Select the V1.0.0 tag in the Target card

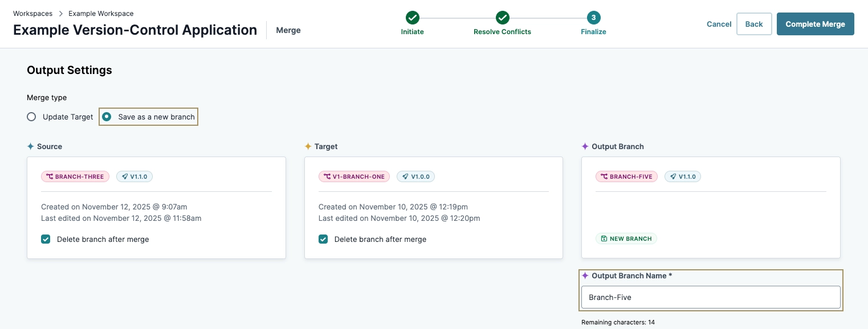pyautogui.click(x=415, y=176)
